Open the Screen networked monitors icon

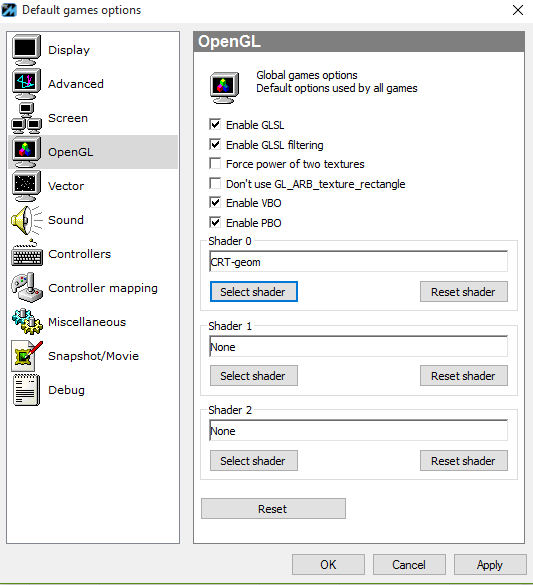click(26, 118)
